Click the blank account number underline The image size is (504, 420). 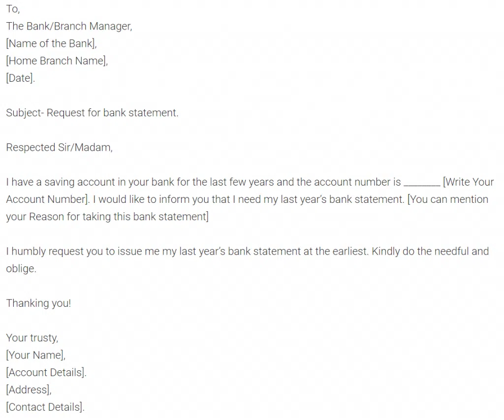pyautogui.click(x=422, y=185)
